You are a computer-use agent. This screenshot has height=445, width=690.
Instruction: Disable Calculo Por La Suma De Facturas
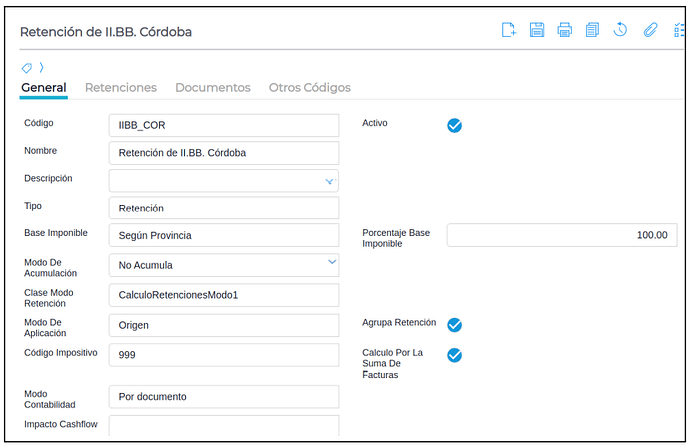454,355
